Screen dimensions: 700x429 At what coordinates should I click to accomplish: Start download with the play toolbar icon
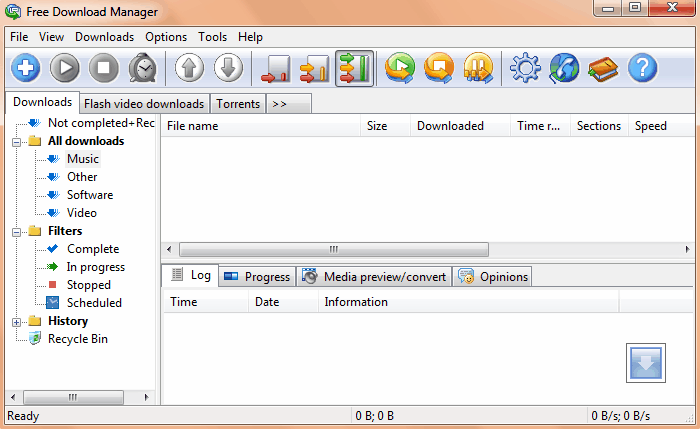pyautogui.click(x=65, y=68)
